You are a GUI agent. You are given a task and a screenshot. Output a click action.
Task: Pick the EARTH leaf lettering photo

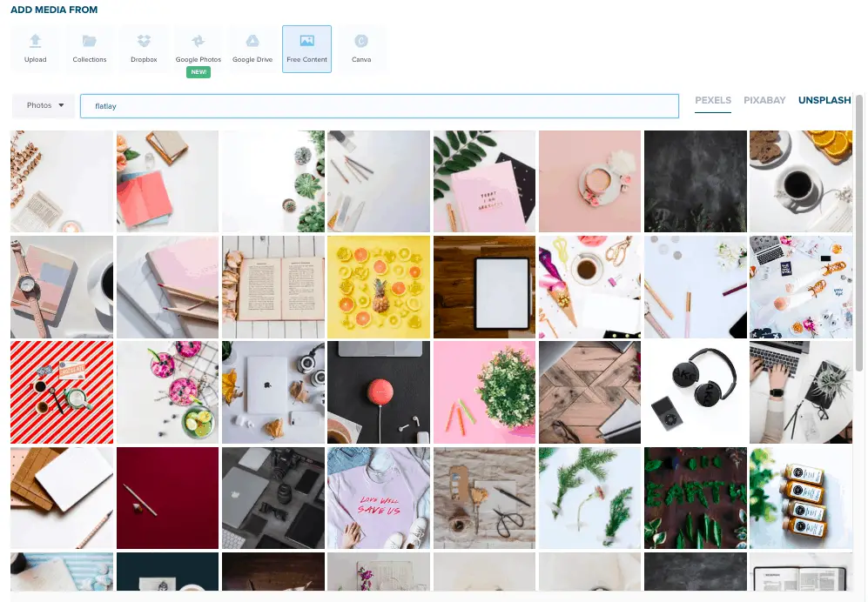[x=696, y=498]
